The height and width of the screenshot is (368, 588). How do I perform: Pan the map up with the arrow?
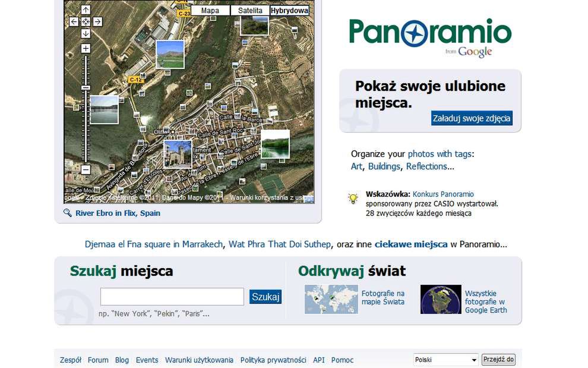coord(86,10)
